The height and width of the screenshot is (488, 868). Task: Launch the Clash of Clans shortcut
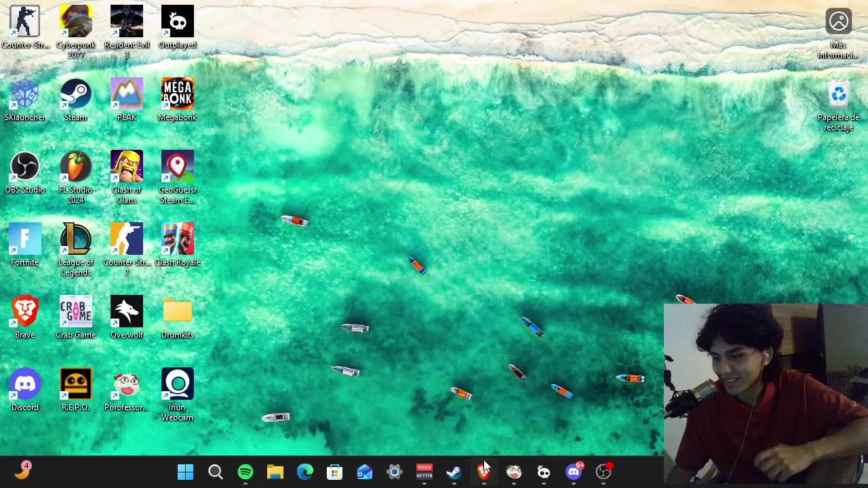tap(127, 177)
